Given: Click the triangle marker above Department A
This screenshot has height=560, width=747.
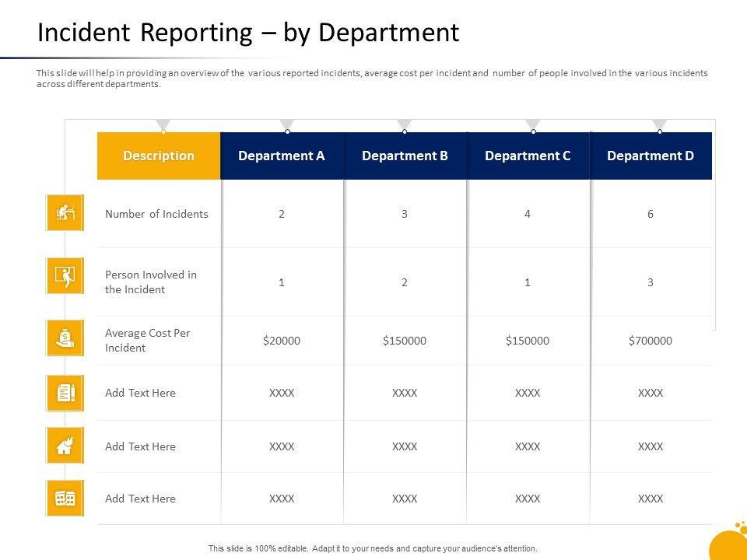Looking at the screenshot, I should pos(286,124).
